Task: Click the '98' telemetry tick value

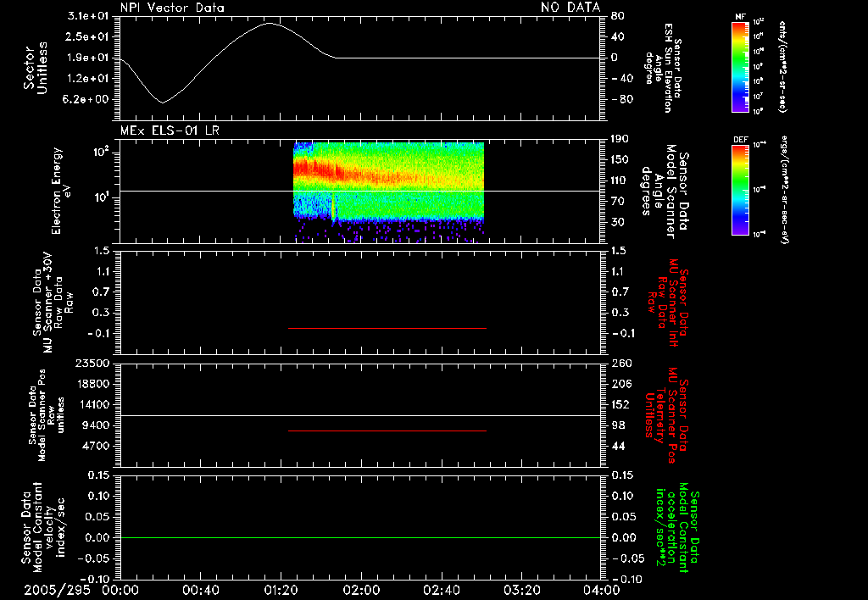Action: coord(618,425)
